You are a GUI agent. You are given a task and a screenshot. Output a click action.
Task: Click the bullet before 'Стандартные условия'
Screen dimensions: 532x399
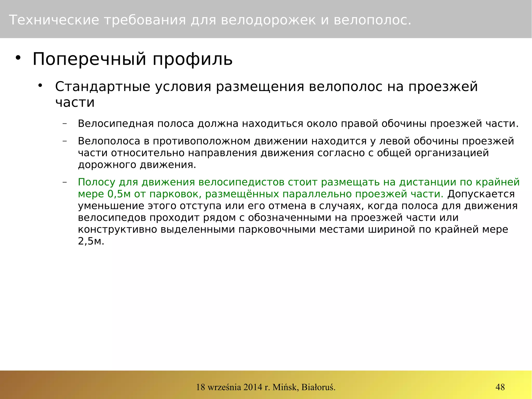(40, 86)
